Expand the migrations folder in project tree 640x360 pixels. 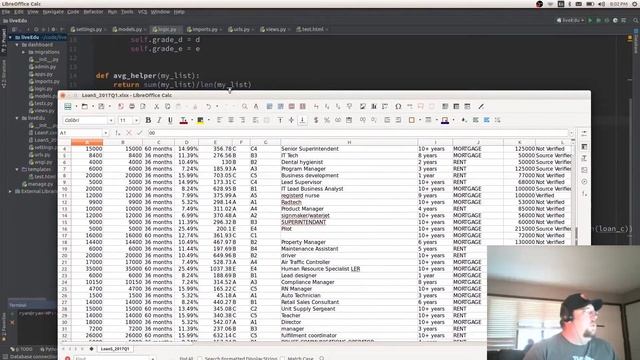click(23, 52)
